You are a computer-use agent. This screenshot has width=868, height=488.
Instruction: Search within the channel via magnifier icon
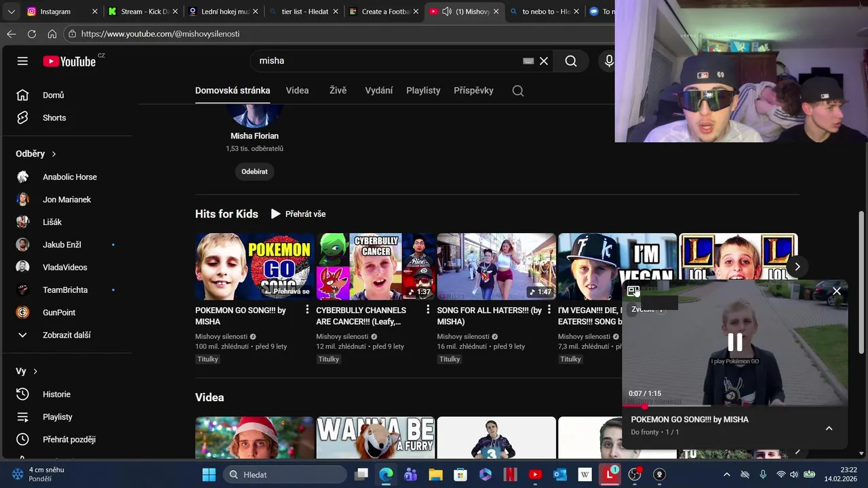(x=518, y=91)
